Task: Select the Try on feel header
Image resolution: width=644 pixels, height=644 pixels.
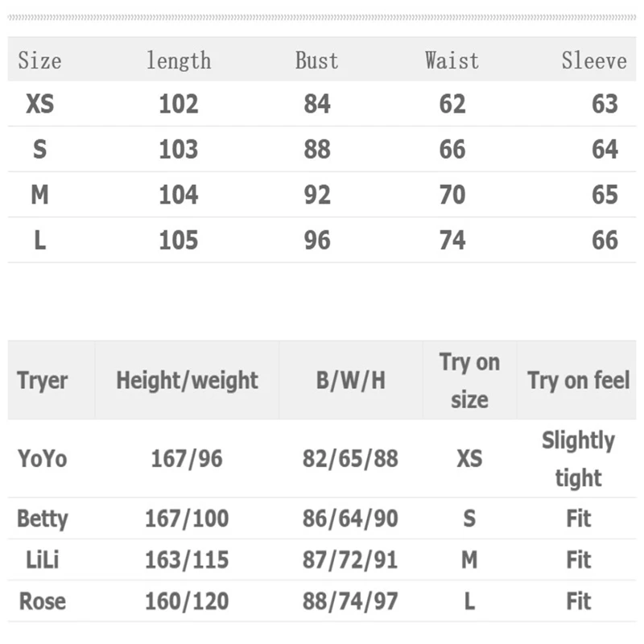Action: coord(578,380)
